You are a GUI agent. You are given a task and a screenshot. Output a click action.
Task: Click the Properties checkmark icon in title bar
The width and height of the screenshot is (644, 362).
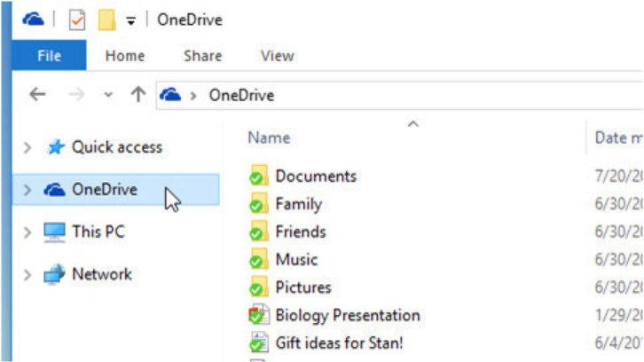(x=76, y=20)
